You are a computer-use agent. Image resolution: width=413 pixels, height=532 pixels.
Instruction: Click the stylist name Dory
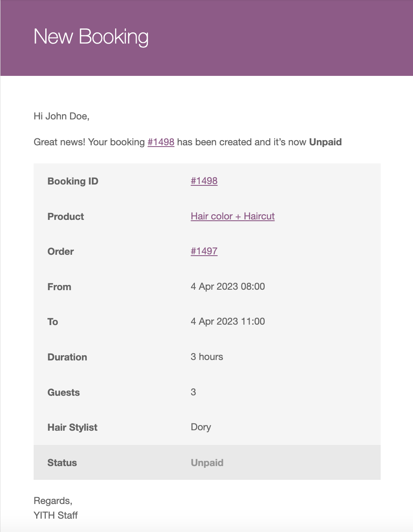click(201, 427)
